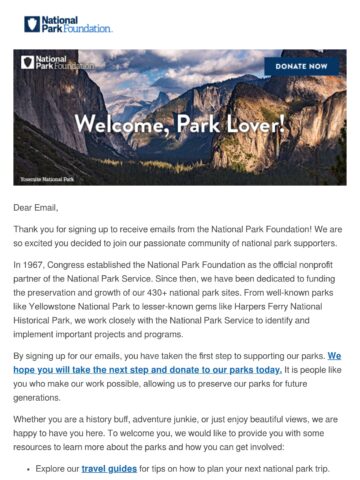Click the 'Yellowstone National Park' mention
The height and width of the screenshot is (480, 360).
pos(79,307)
